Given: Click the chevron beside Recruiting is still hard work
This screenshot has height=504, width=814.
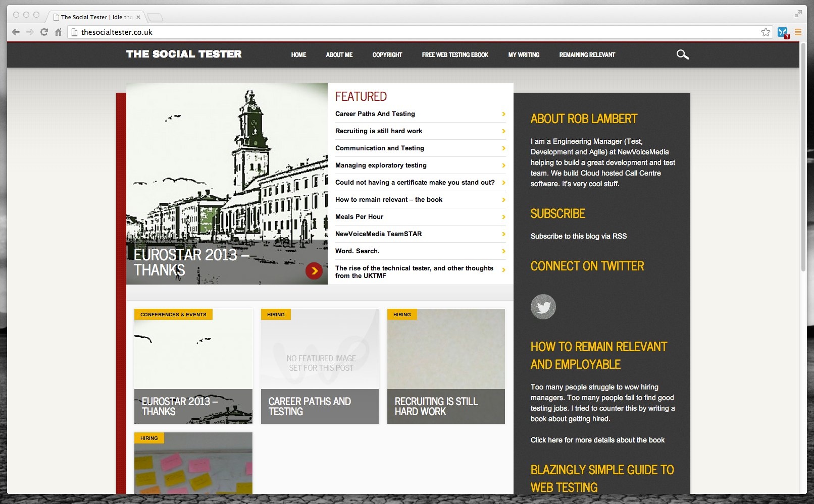Looking at the screenshot, I should (x=503, y=131).
